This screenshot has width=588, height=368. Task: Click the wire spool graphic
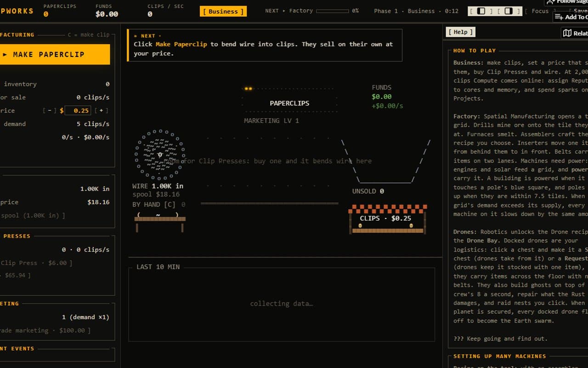(159, 155)
